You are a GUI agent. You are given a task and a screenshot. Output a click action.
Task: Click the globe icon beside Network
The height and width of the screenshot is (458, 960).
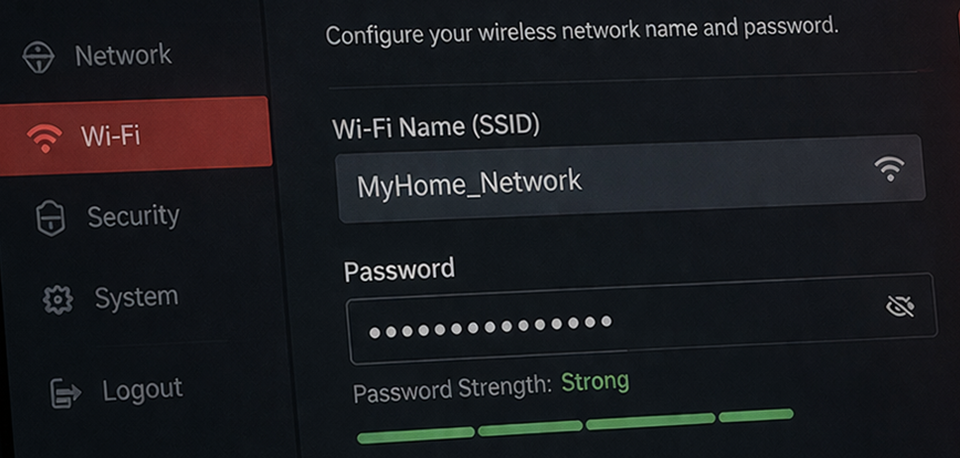click(x=38, y=56)
